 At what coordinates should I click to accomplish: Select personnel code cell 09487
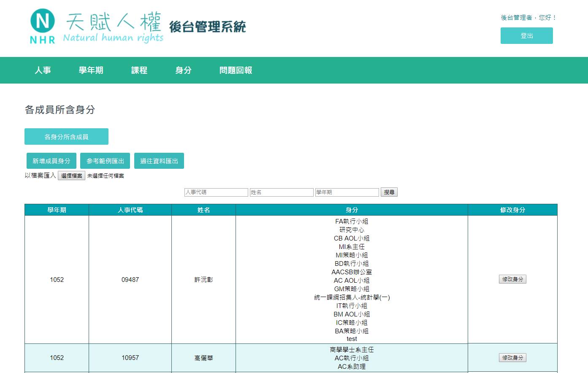[130, 280]
